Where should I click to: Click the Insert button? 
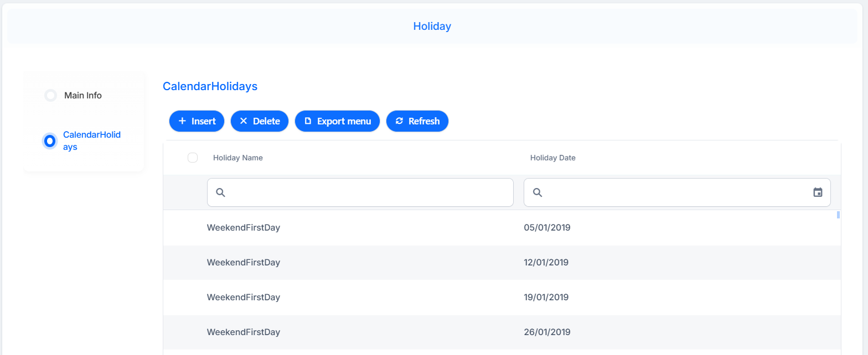pos(197,121)
